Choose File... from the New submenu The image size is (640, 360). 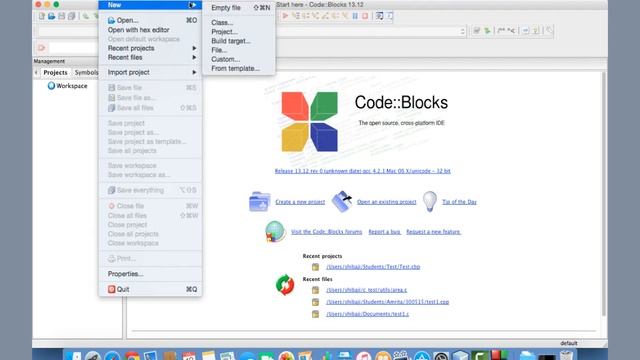coord(239,50)
